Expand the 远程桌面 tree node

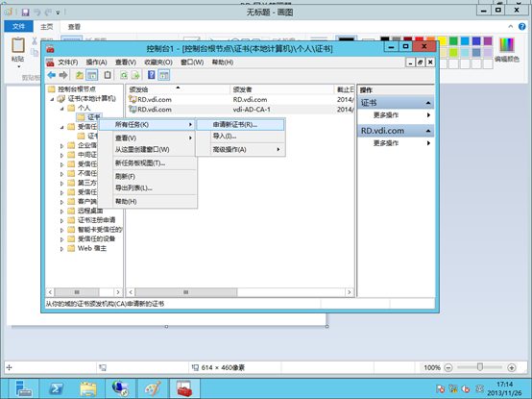click(x=61, y=212)
